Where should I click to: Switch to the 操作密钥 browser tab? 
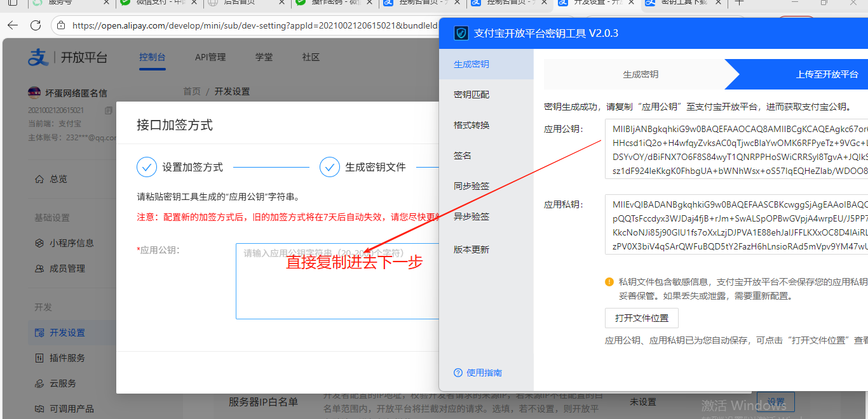(x=334, y=3)
